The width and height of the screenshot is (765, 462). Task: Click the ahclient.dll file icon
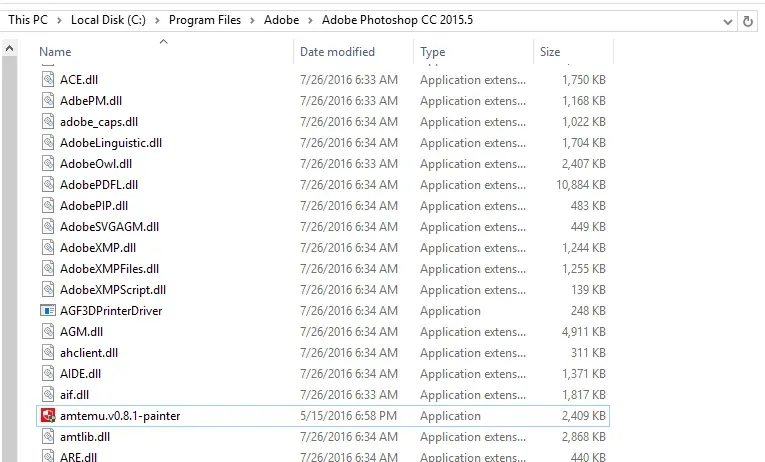coord(48,352)
